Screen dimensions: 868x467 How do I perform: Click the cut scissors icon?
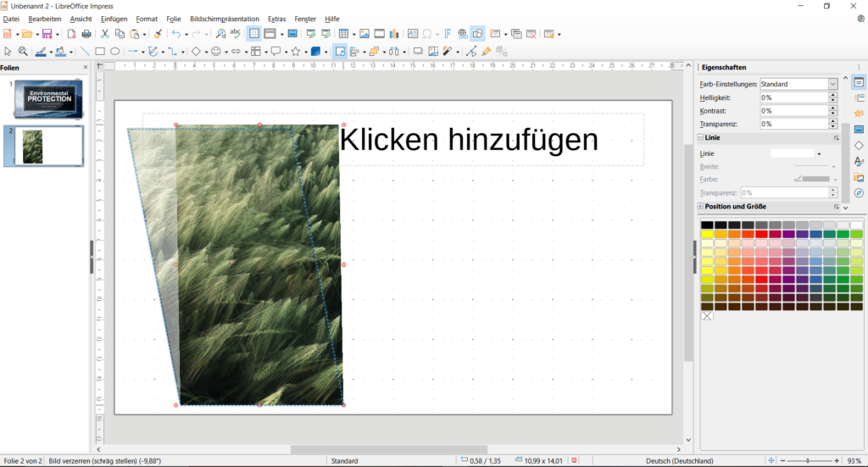click(x=105, y=34)
